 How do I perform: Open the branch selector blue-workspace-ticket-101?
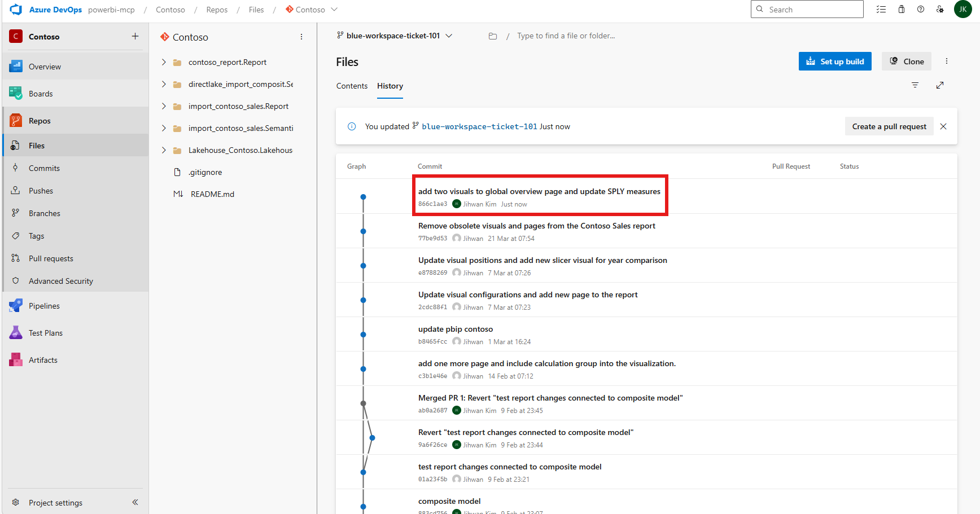point(394,36)
